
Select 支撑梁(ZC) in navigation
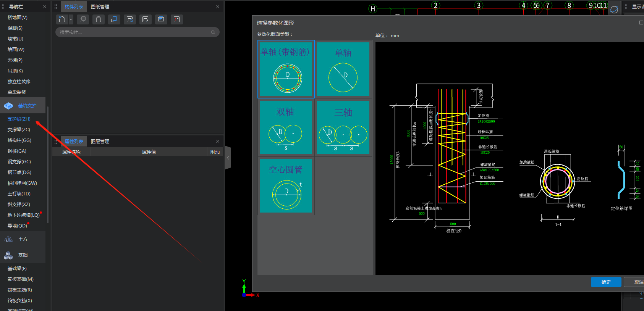tap(19, 130)
